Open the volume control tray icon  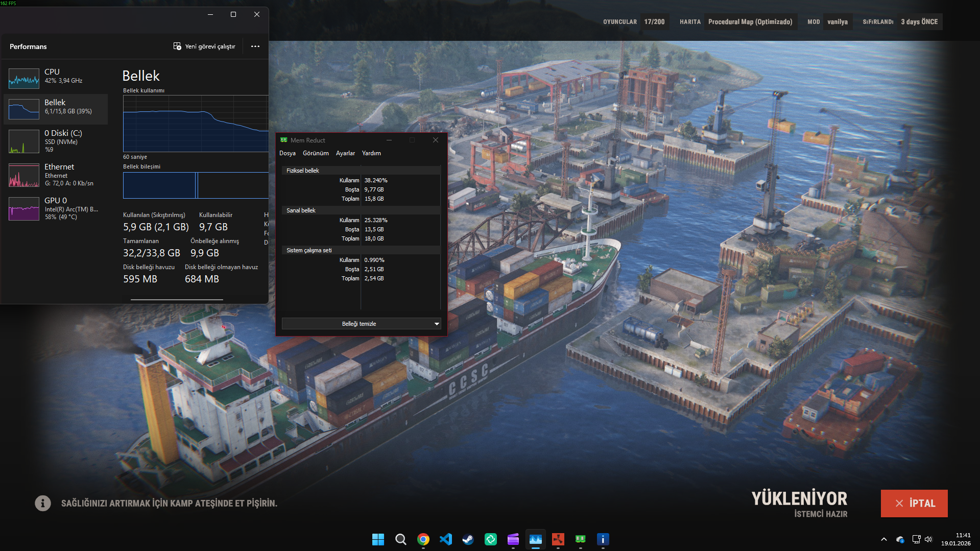[928, 539]
